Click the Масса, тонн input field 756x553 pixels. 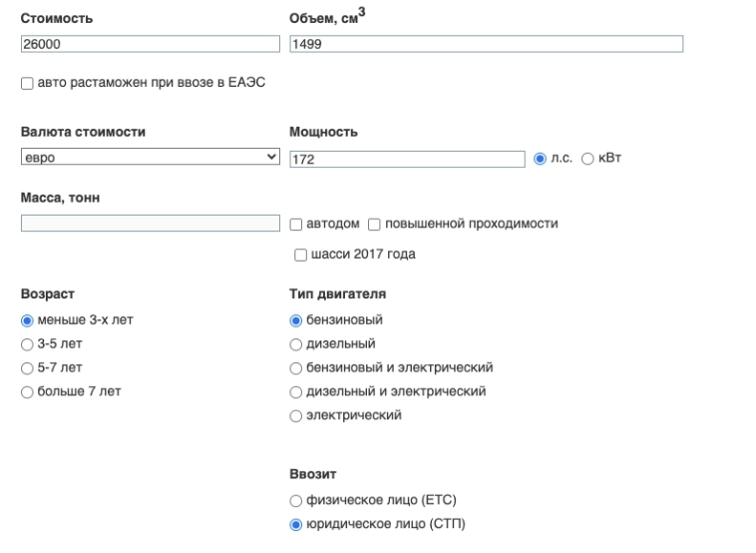[150, 223]
